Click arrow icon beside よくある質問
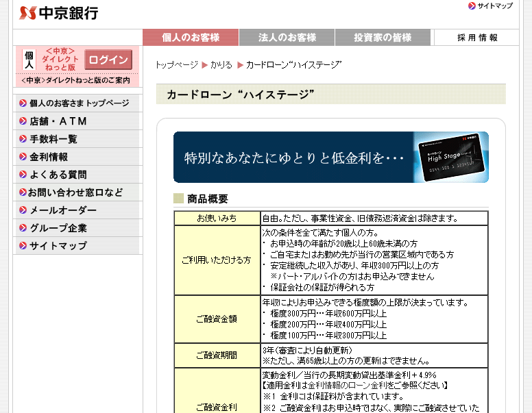532x413 pixels. click(23, 174)
